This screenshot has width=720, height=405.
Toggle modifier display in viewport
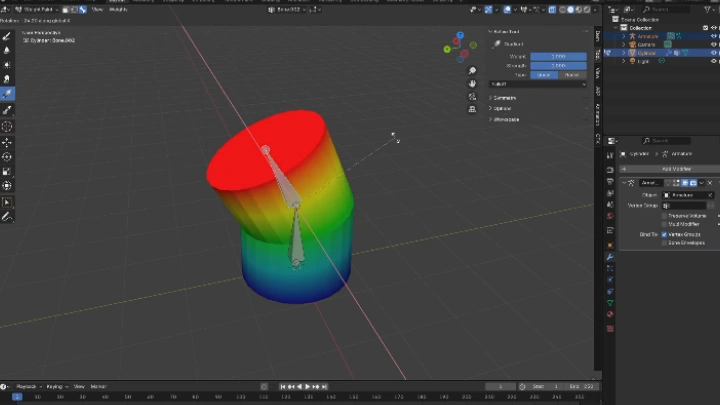tap(685, 183)
